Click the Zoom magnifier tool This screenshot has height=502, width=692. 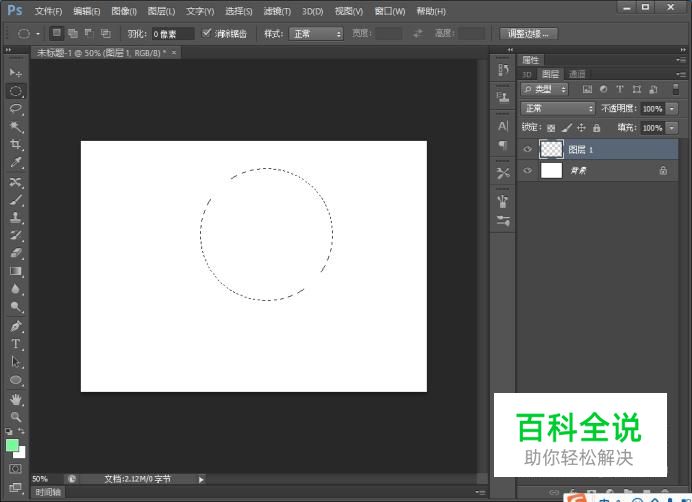pyautogui.click(x=16, y=416)
